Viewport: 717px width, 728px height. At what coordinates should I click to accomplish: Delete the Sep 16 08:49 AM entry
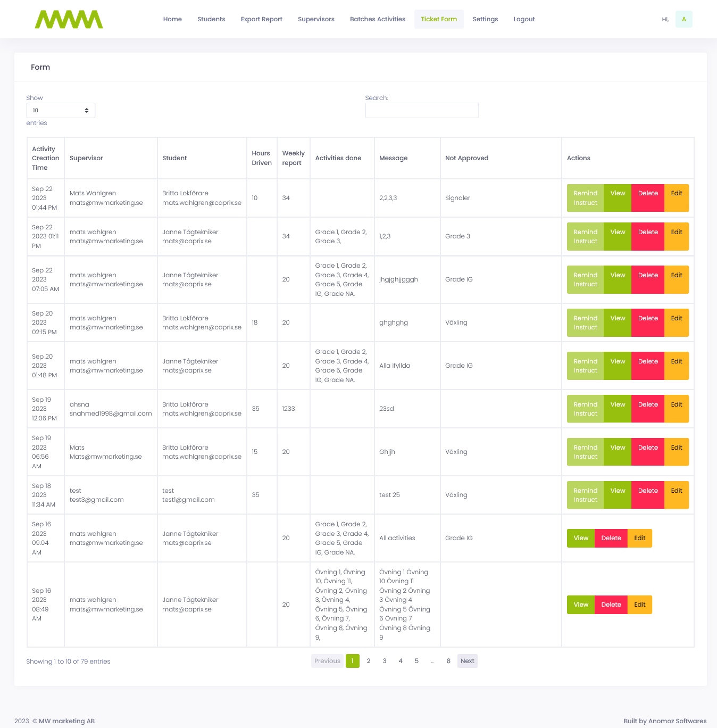[x=611, y=605]
